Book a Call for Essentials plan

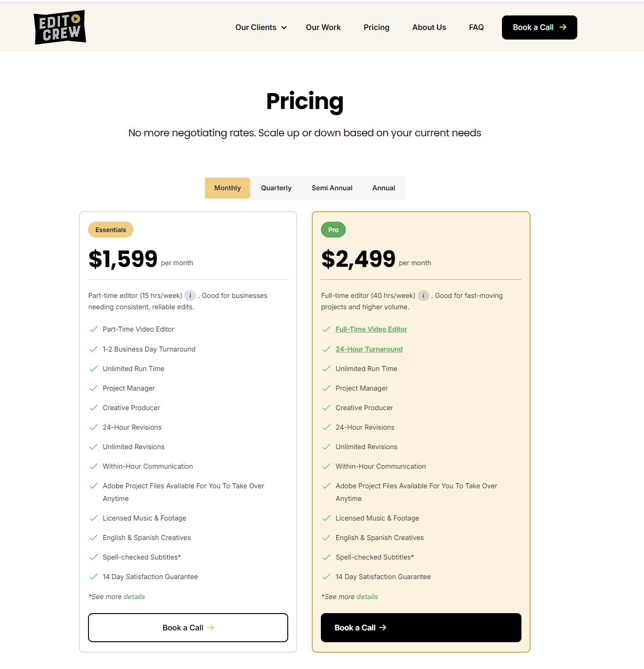point(188,628)
